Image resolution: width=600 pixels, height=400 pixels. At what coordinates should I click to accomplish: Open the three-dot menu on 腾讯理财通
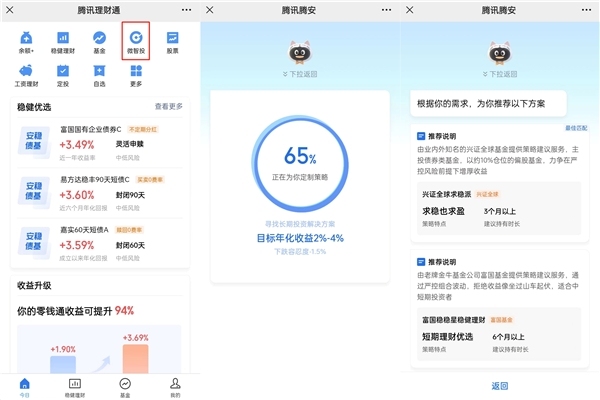186,10
